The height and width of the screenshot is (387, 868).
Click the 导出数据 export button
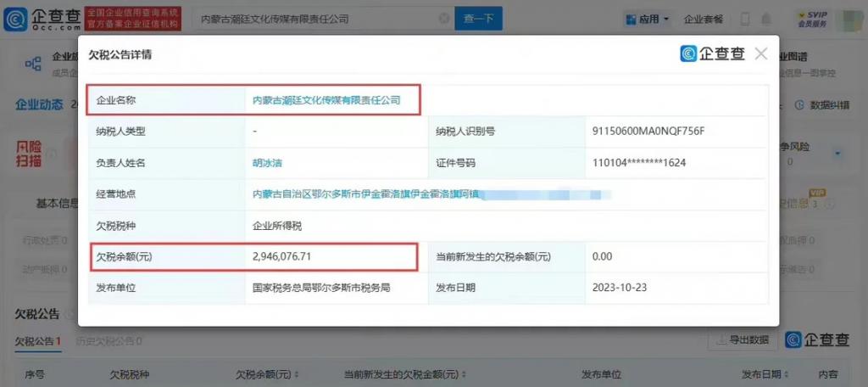tap(743, 339)
